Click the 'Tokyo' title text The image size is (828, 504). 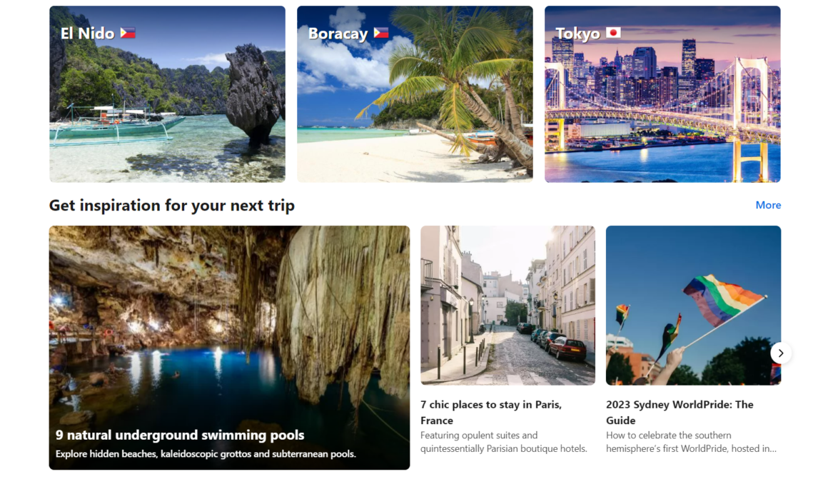577,34
